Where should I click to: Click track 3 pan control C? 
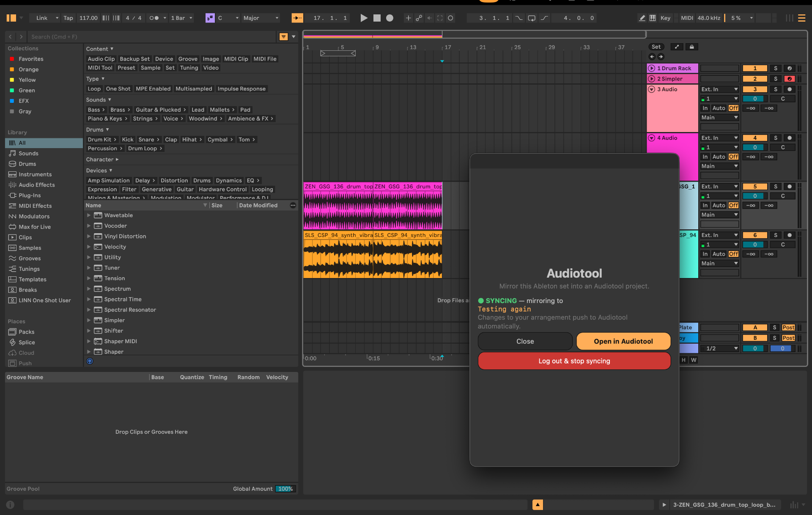coord(782,99)
